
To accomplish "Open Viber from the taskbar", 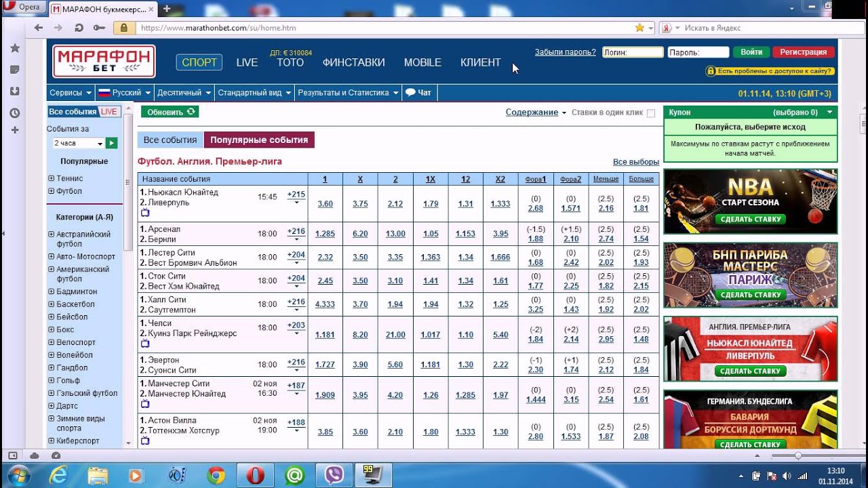I will coord(334,476).
